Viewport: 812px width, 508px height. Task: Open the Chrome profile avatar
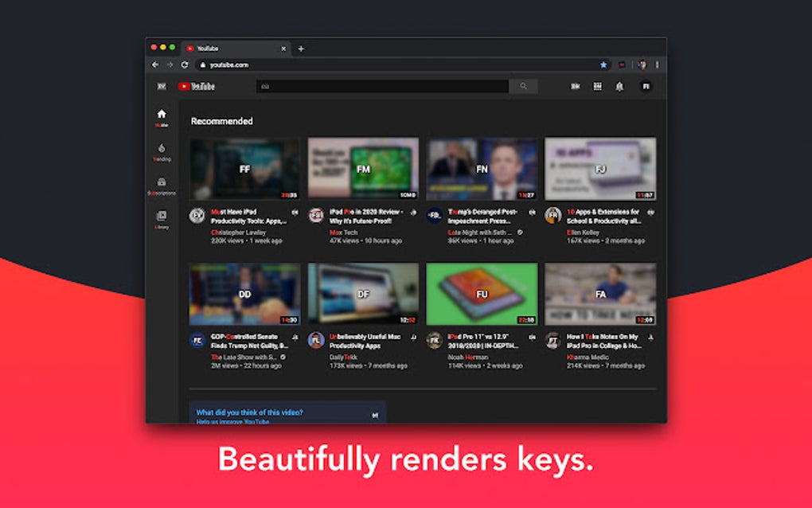point(642,64)
